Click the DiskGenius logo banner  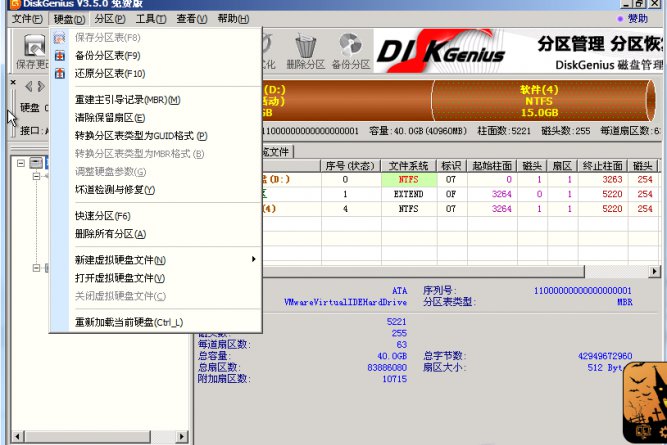pyautogui.click(x=518, y=52)
